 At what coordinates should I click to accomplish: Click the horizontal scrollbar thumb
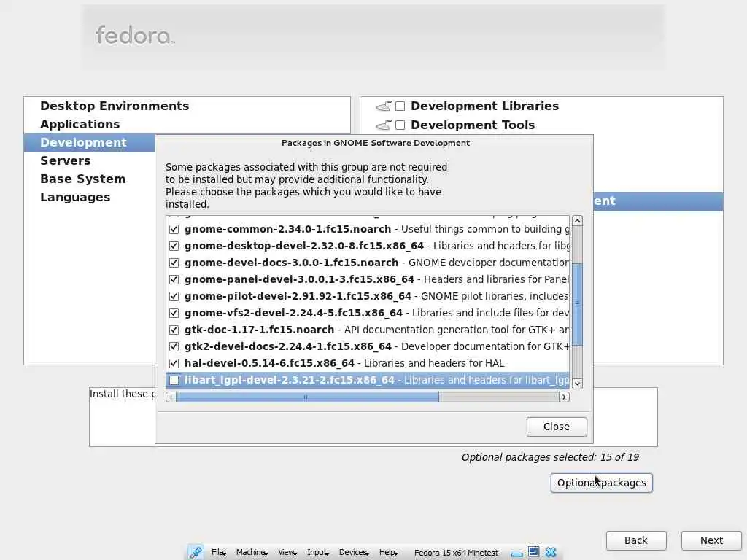point(307,397)
